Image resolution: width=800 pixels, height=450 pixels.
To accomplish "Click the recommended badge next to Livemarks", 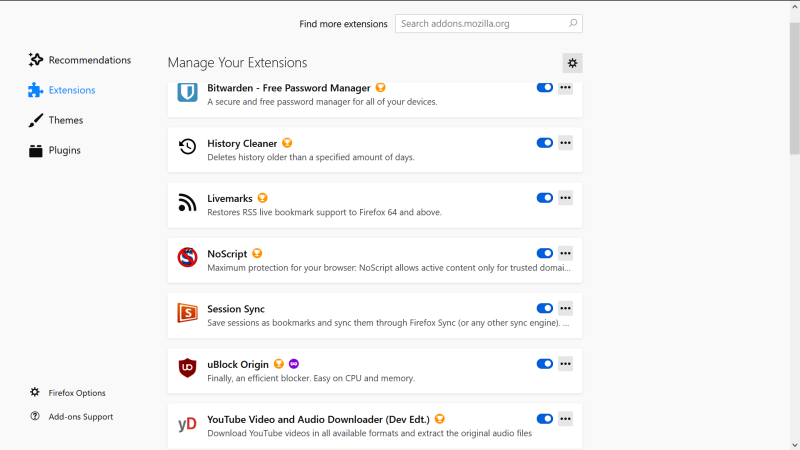I will (262, 198).
